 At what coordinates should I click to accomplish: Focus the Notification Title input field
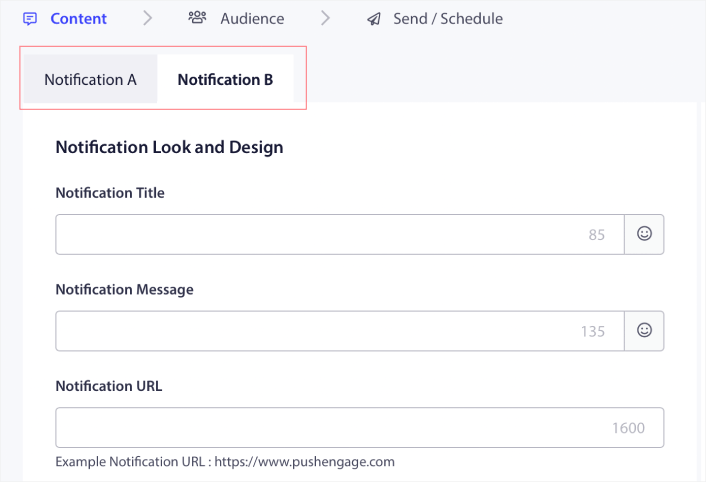[x=320, y=234]
